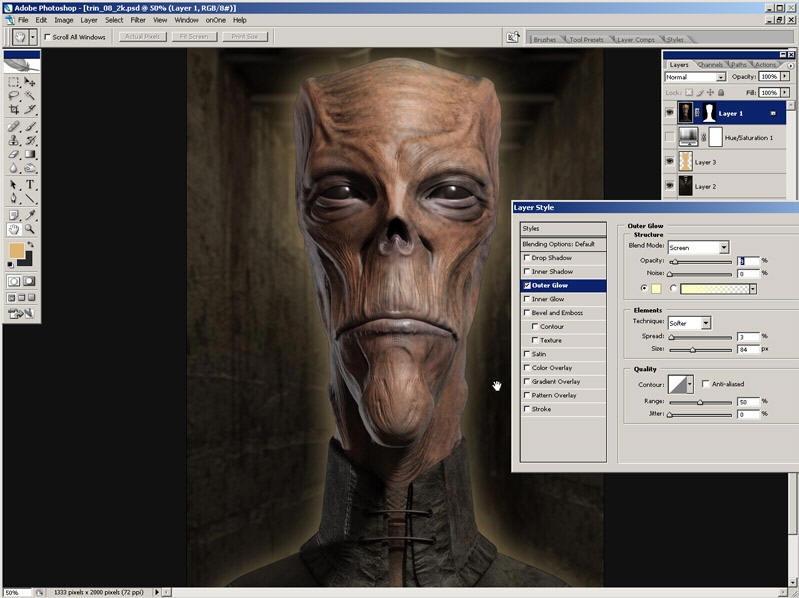Click the foreground color swatch
This screenshot has height=598, width=799.
tap(17, 251)
